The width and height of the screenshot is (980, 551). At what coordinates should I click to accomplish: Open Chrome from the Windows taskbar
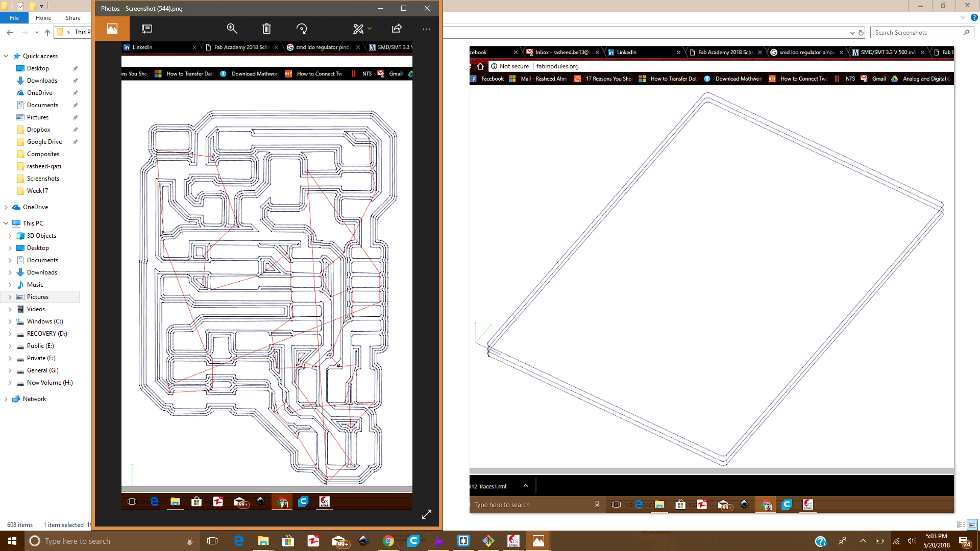coord(388,541)
